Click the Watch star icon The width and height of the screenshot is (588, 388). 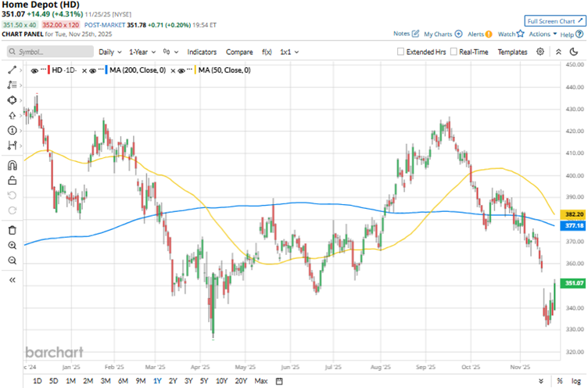point(522,34)
